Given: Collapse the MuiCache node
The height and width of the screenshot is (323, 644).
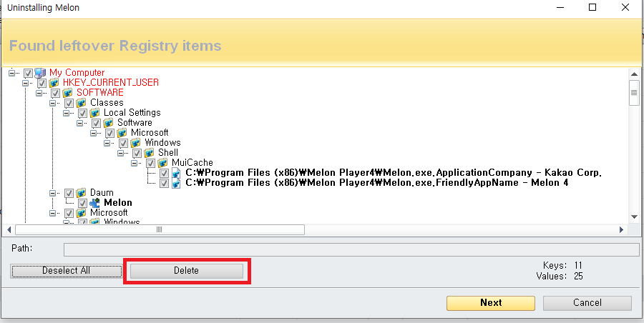Looking at the screenshot, I should point(134,163).
